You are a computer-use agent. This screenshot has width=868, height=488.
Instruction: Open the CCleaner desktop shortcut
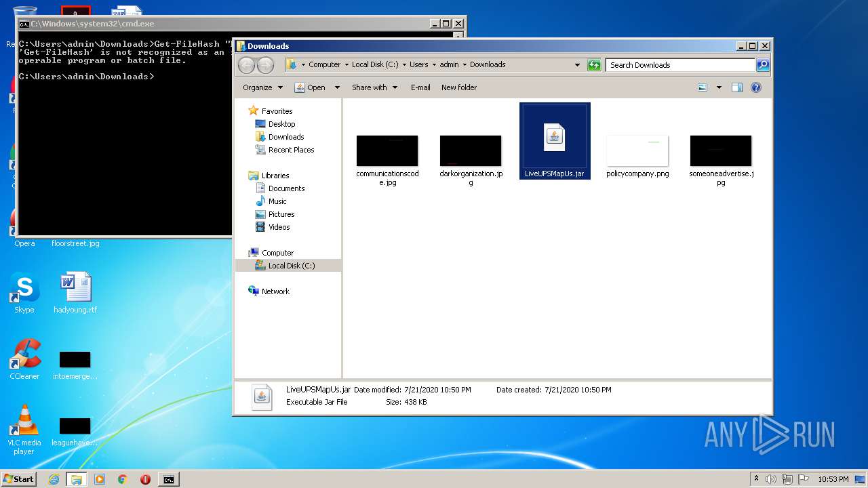pos(24,360)
